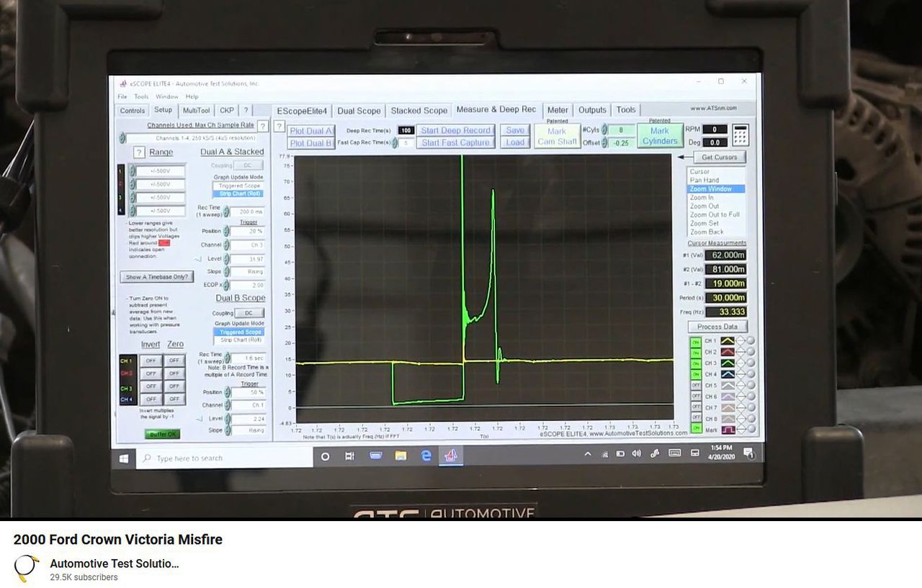Viewport: 922px width, 588px height.
Task: Toggle CH 1 Invert OFF button
Action: tap(151, 361)
